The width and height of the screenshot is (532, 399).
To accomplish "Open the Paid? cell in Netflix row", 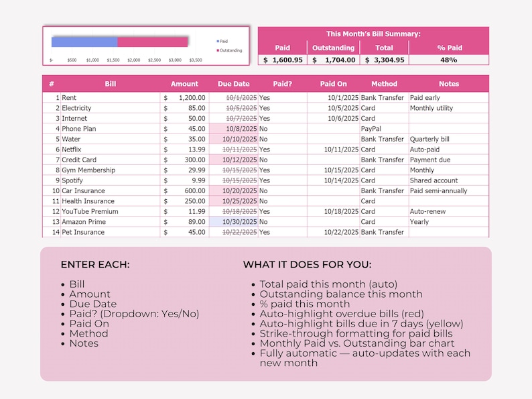I will [283, 150].
